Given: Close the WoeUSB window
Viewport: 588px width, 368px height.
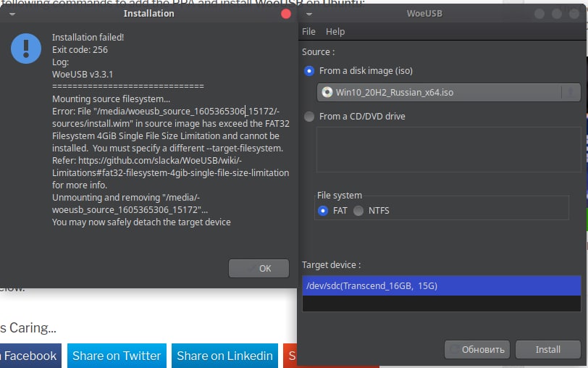Looking at the screenshot, I should (x=574, y=14).
